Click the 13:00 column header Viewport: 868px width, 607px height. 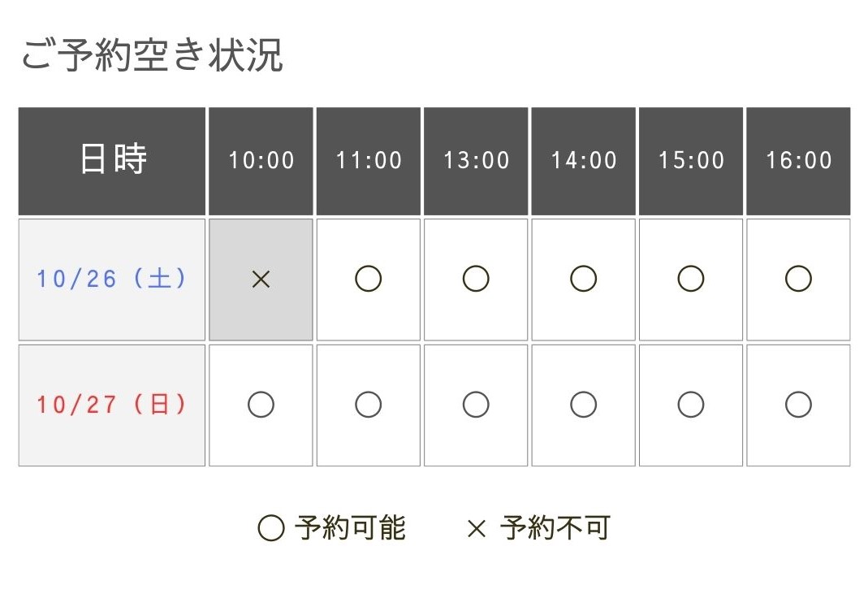(476, 161)
